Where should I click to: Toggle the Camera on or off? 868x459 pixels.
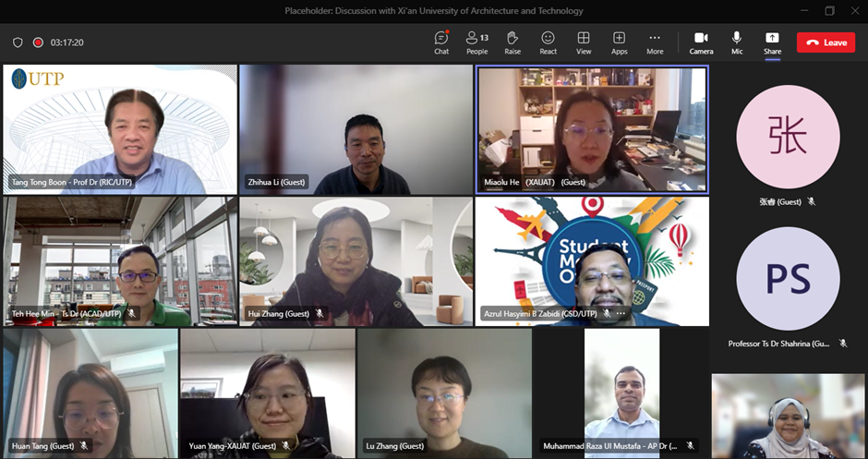[x=701, y=42]
